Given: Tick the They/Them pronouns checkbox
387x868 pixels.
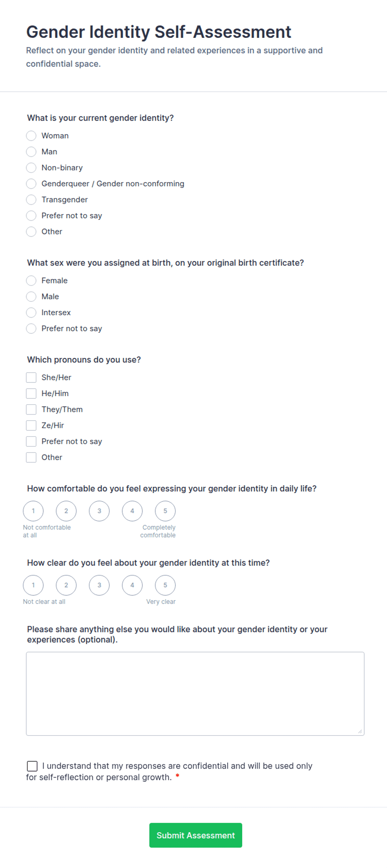Looking at the screenshot, I should 31,409.
